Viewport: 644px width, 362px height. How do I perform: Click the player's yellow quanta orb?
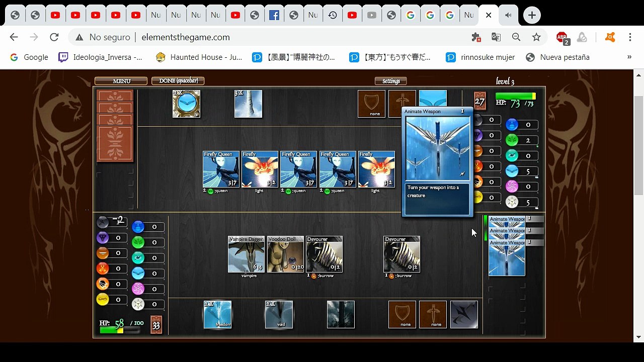tap(103, 300)
